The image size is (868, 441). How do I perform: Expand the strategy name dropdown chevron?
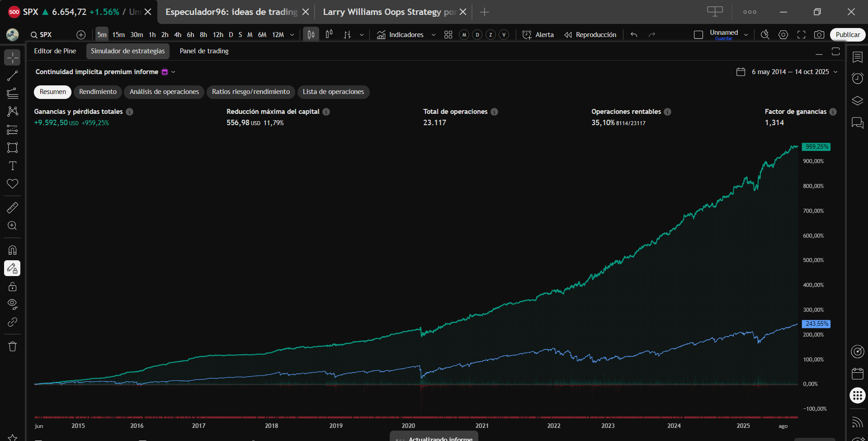click(173, 72)
